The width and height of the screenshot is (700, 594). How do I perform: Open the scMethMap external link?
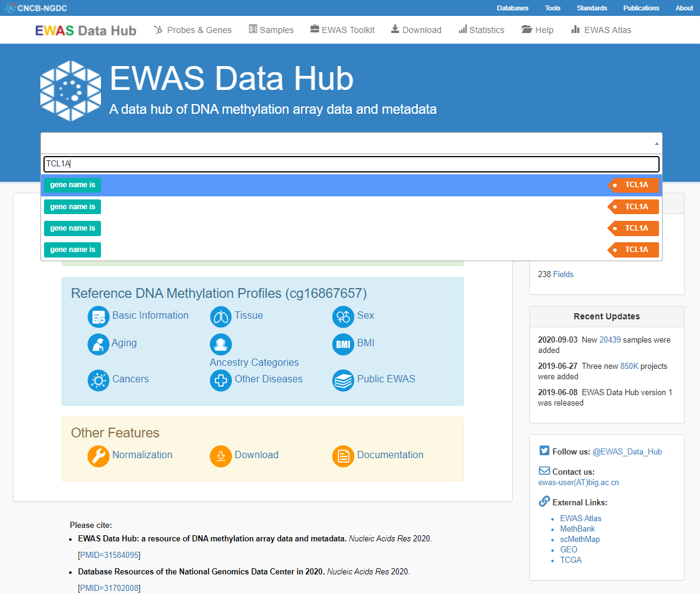(x=579, y=539)
